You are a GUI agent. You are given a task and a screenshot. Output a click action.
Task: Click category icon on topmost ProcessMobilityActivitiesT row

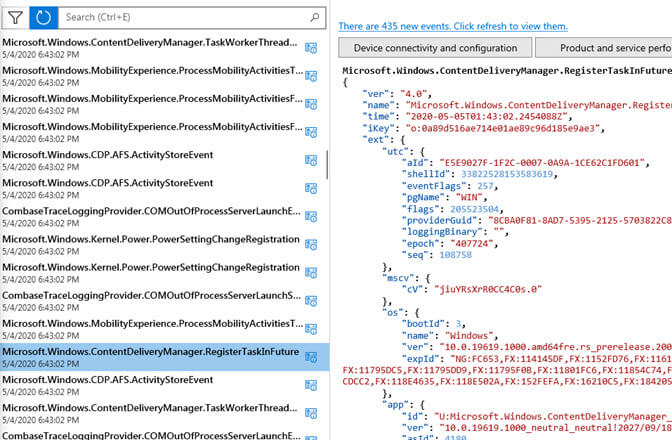click(x=311, y=76)
